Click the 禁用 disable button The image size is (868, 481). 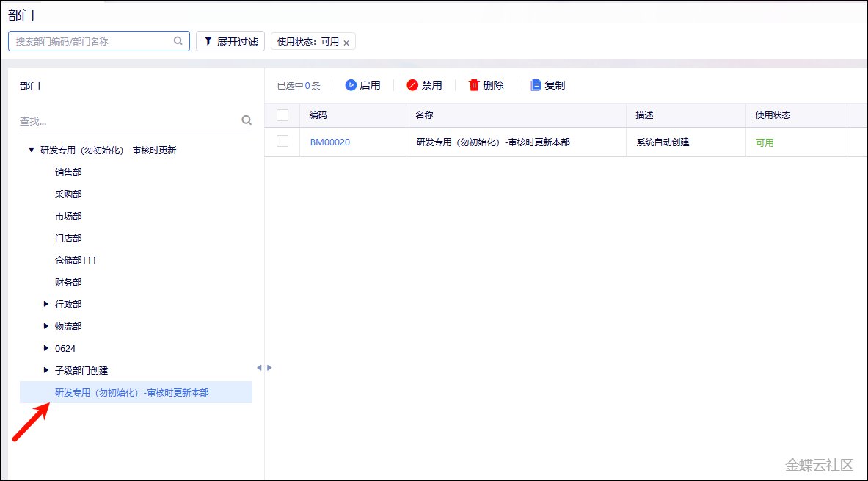pyautogui.click(x=425, y=85)
